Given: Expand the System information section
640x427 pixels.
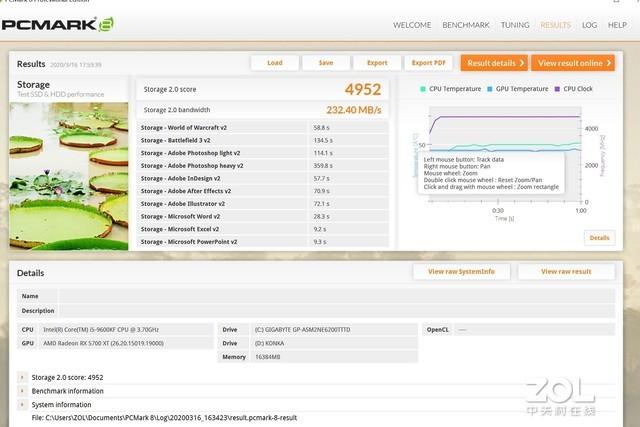Looking at the screenshot, I should pyautogui.click(x=22, y=405).
